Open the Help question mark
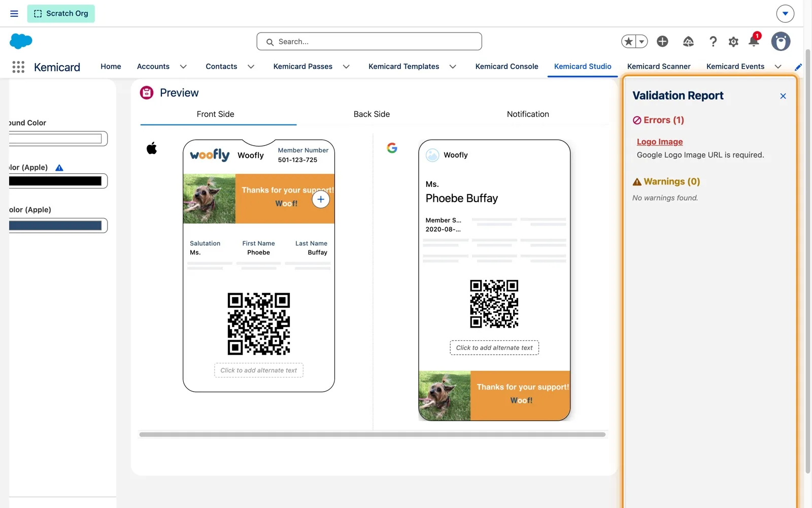The width and height of the screenshot is (812, 508). click(x=713, y=42)
